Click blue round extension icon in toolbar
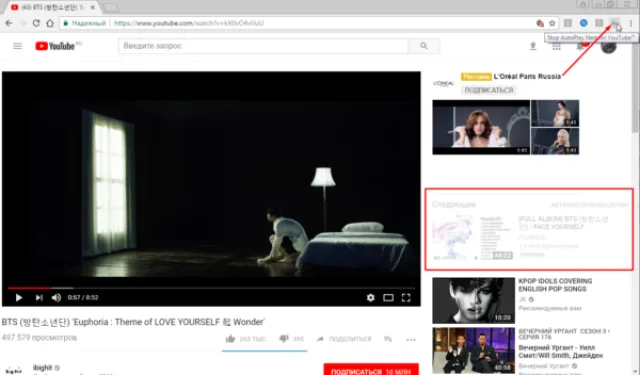 click(583, 23)
